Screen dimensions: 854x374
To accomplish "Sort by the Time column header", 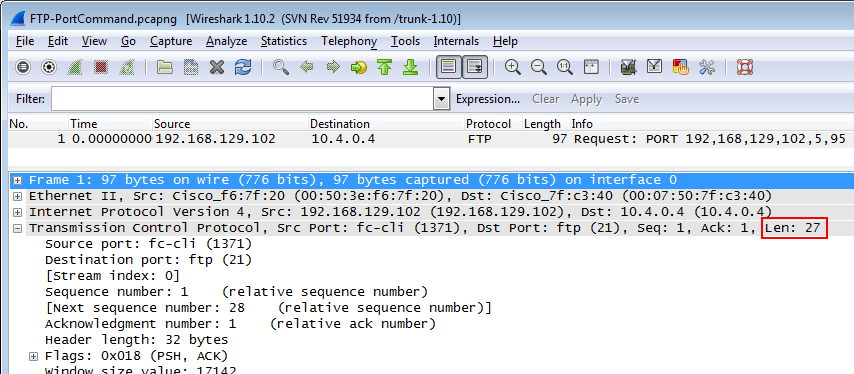I will pyautogui.click(x=110, y=124).
